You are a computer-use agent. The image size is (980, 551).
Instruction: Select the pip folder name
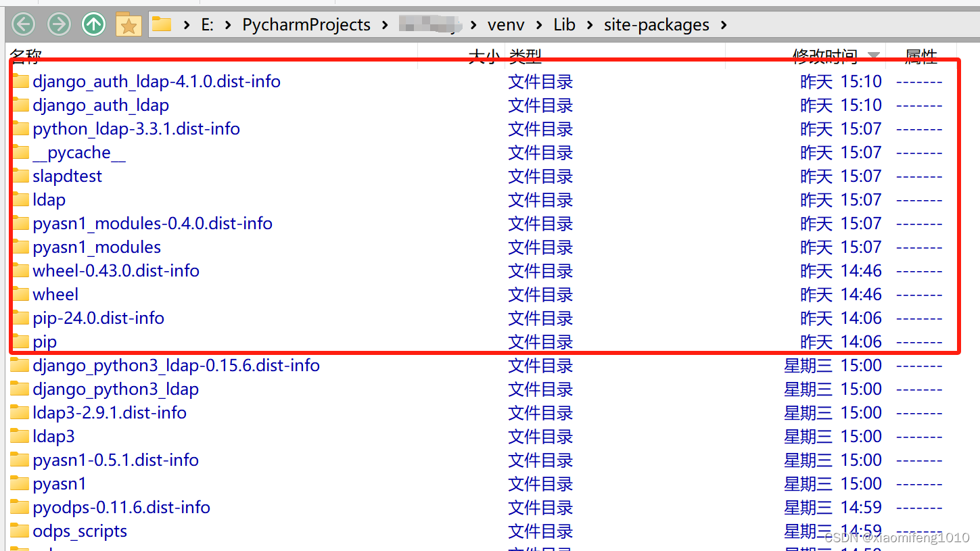pos(45,342)
